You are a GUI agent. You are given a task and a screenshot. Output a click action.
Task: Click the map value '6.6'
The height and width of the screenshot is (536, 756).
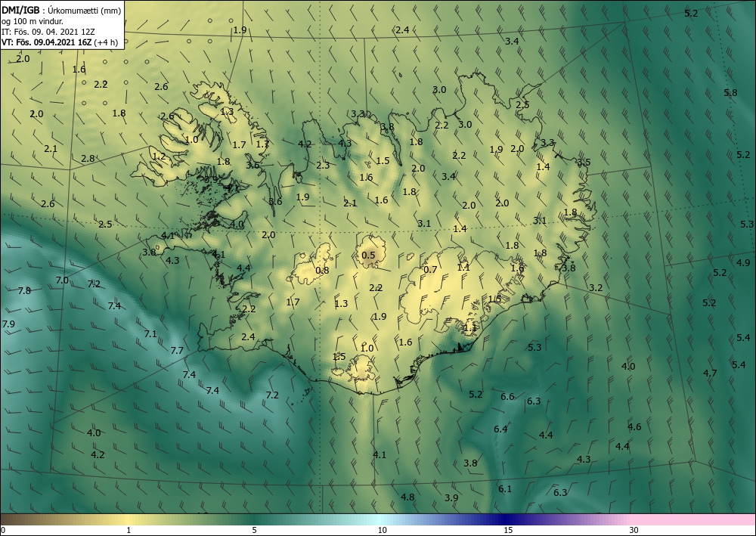[x=507, y=397]
